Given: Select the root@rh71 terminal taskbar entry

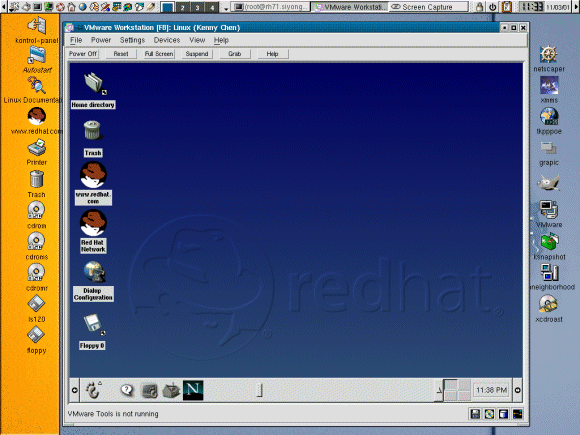Looking at the screenshot, I should click(x=271, y=7).
